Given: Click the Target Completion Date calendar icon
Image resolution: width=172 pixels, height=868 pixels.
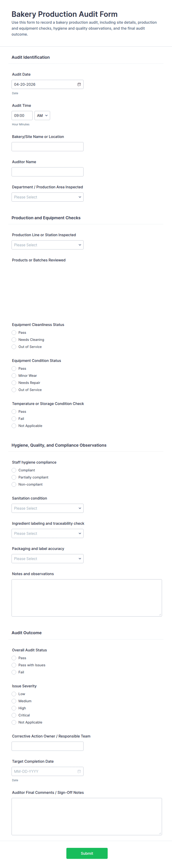Looking at the screenshot, I should 79,771.
